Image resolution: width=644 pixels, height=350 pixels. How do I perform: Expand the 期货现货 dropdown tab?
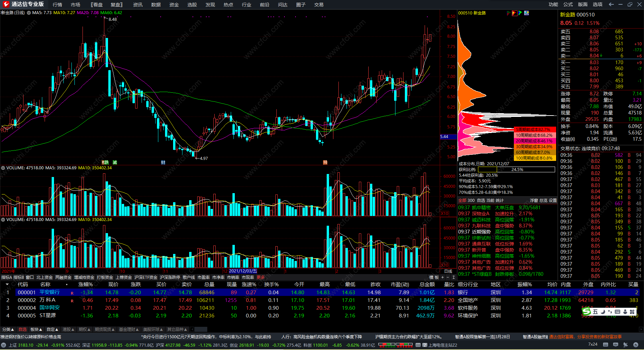pos(105,330)
